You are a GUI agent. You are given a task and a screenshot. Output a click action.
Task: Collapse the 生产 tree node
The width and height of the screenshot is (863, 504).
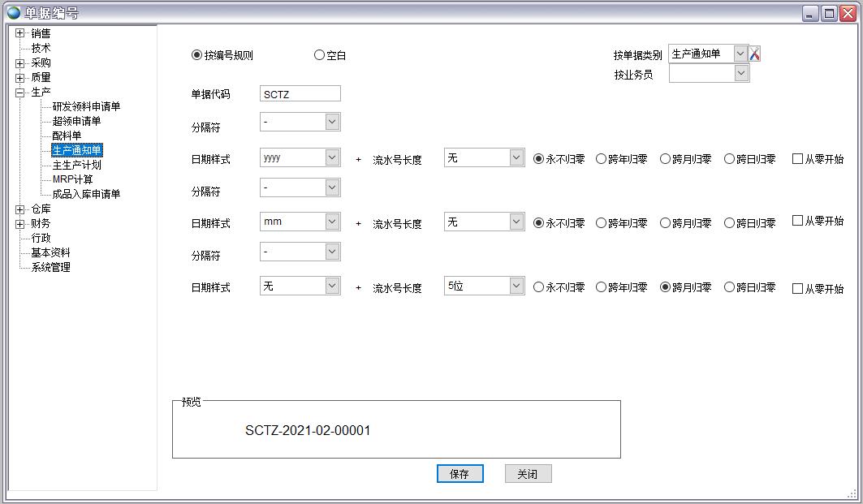[18, 92]
